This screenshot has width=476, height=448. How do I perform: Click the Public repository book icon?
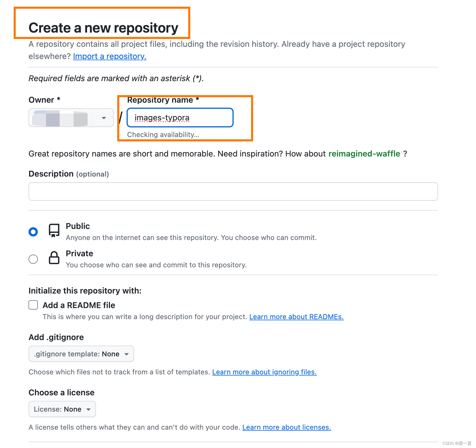(54, 230)
